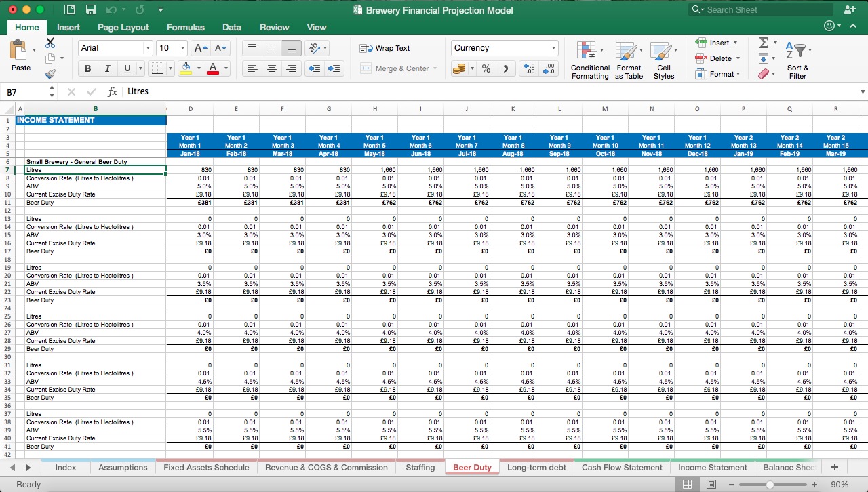Apply Center text alignment
868x492 pixels.
pos(271,68)
